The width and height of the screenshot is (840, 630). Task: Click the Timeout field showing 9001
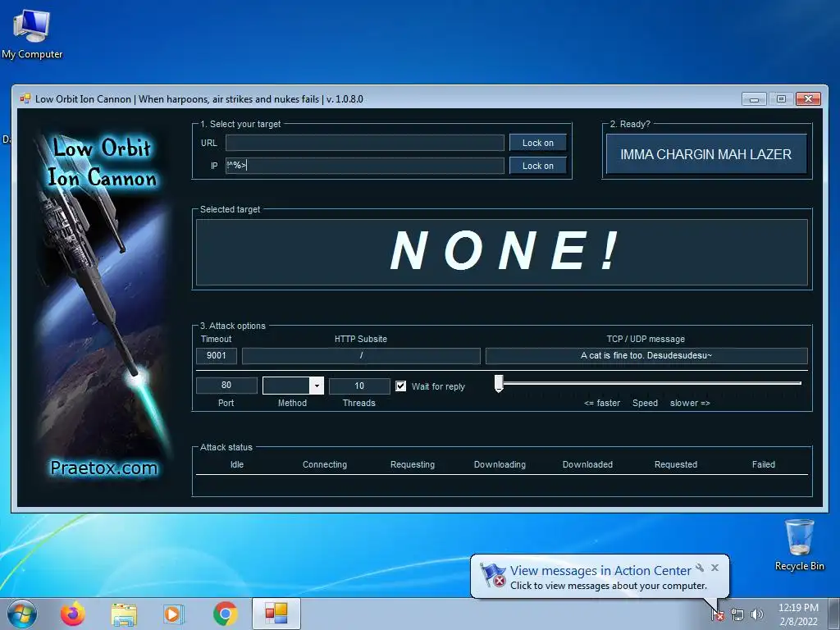217,356
